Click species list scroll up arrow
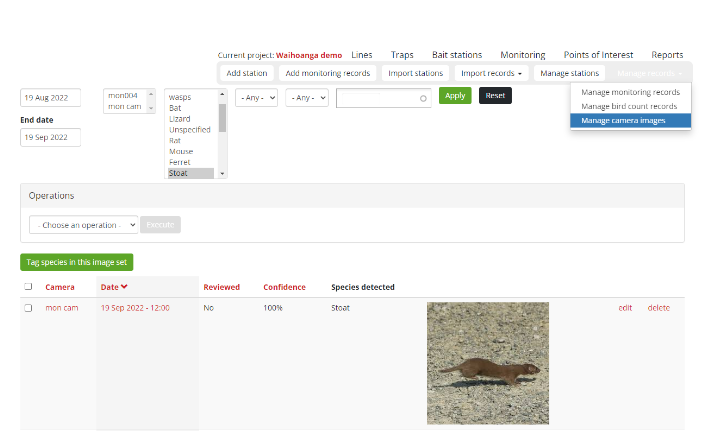 tap(222, 94)
